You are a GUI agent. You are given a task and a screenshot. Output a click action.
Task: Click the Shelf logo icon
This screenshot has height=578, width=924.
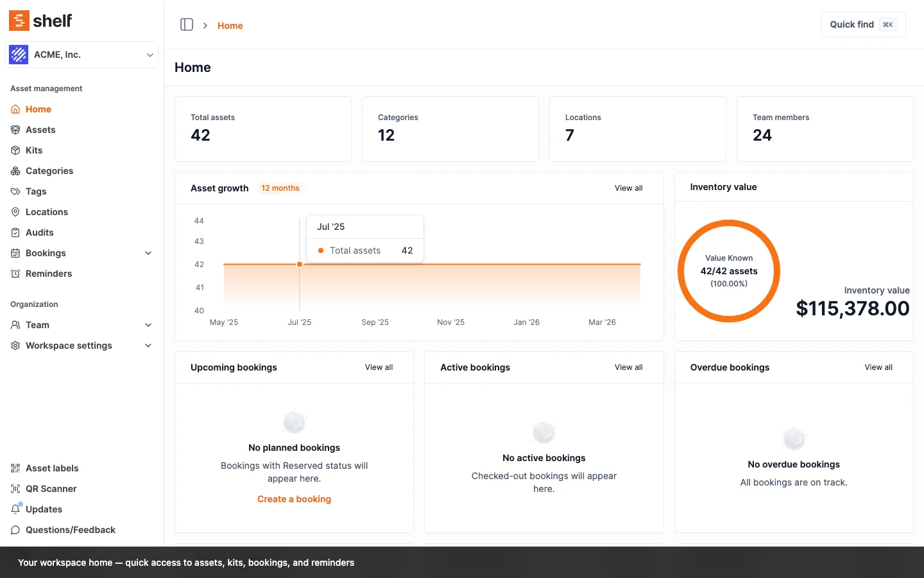[x=19, y=21]
